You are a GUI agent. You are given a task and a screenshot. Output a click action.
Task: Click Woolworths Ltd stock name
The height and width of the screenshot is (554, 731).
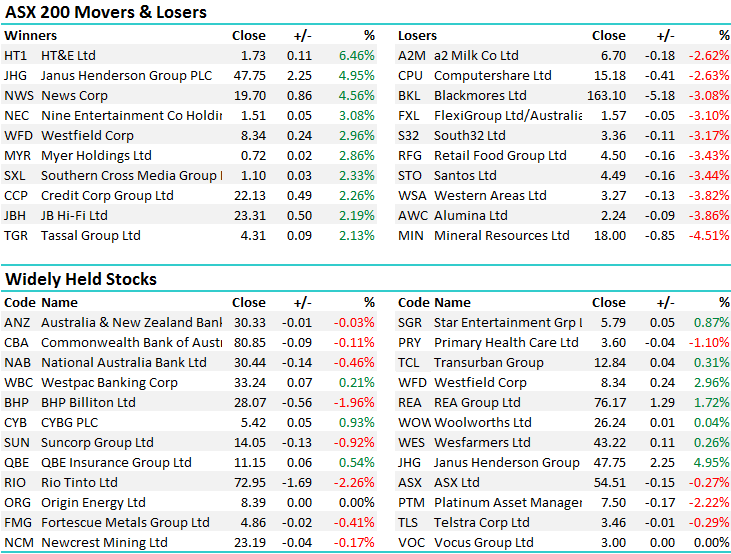coord(482,422)
